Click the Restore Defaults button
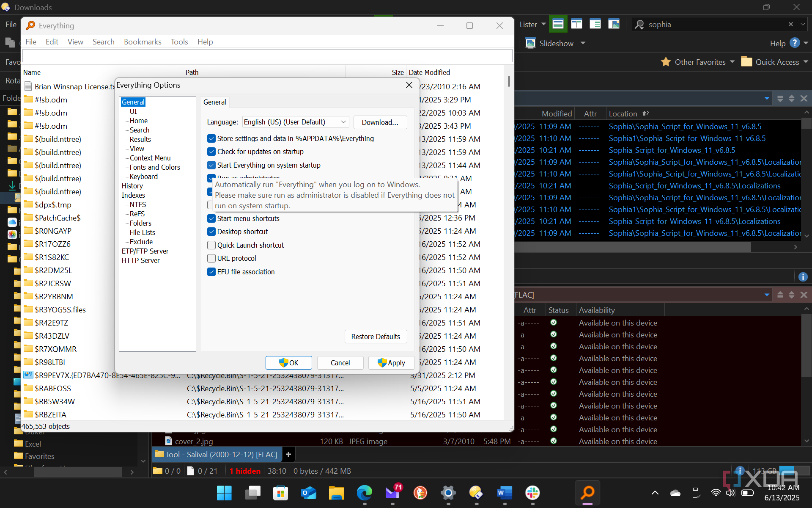This screenshot has height=508, width=812. pos(376,337)
